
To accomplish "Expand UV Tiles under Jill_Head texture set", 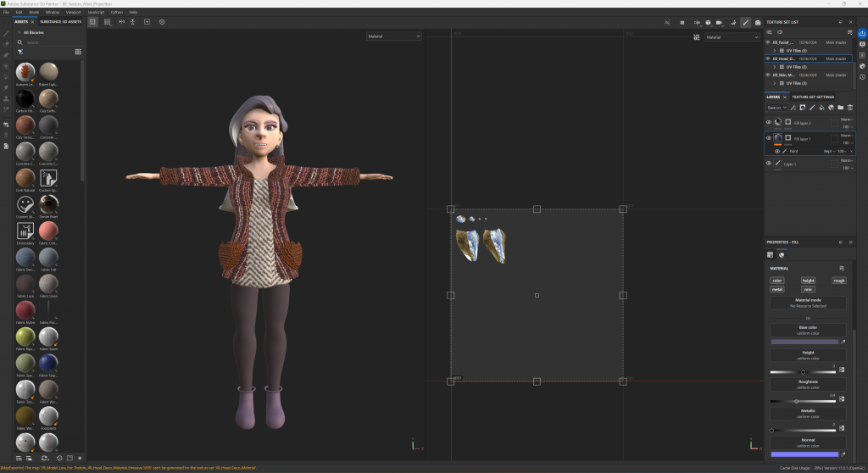I will point(775,67).
